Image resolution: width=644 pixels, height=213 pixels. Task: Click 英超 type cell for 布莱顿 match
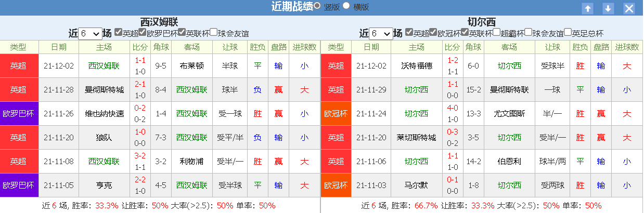[19, 66]
